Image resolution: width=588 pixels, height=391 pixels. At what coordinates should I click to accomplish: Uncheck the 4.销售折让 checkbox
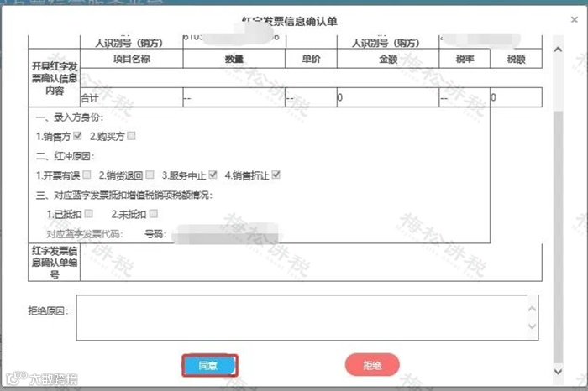coord(276,175)
